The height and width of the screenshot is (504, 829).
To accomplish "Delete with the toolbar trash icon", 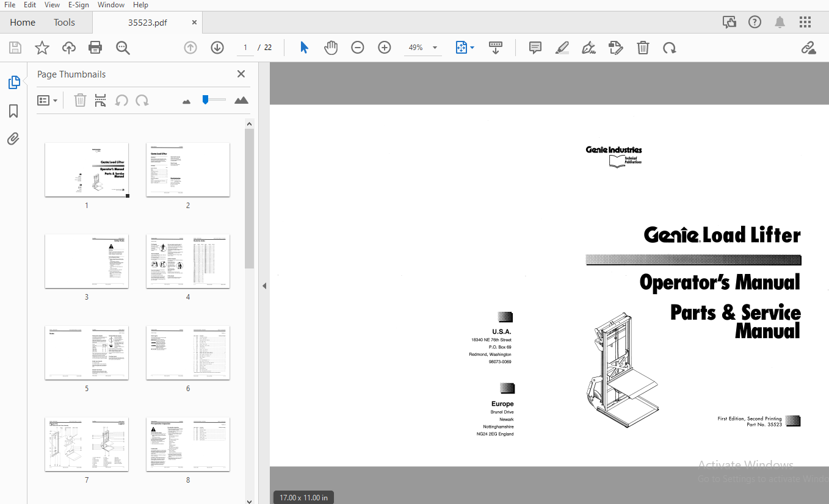I will tap(643, 48).
